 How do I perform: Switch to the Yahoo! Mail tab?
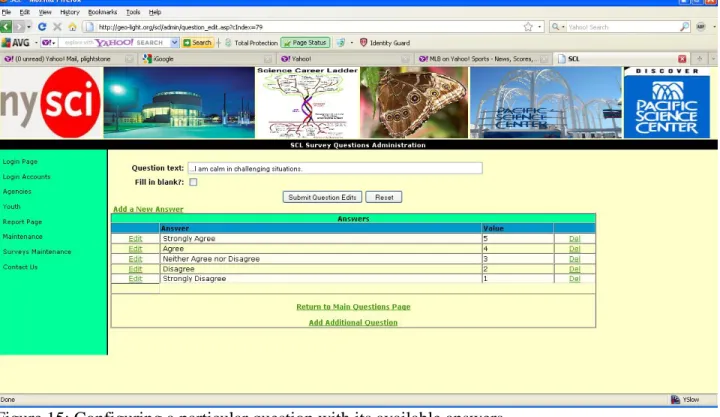pos(69,59)
